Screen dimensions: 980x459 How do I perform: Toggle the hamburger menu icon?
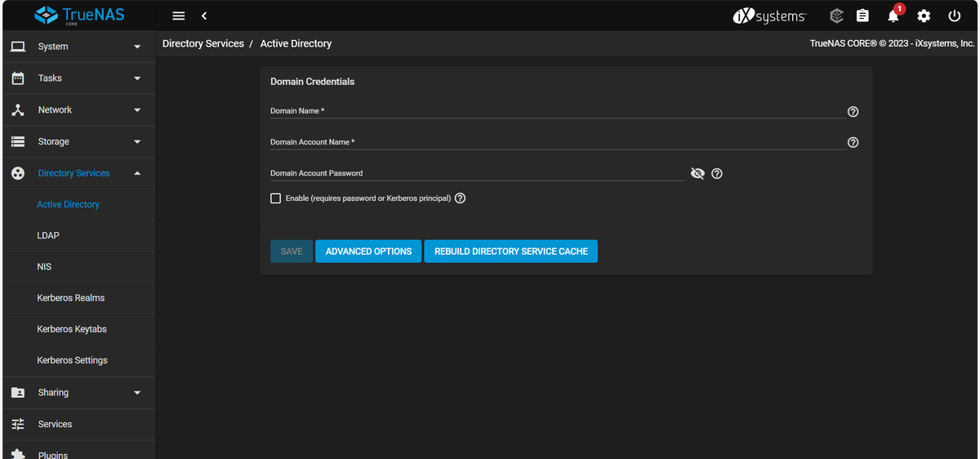coord(179,16)
